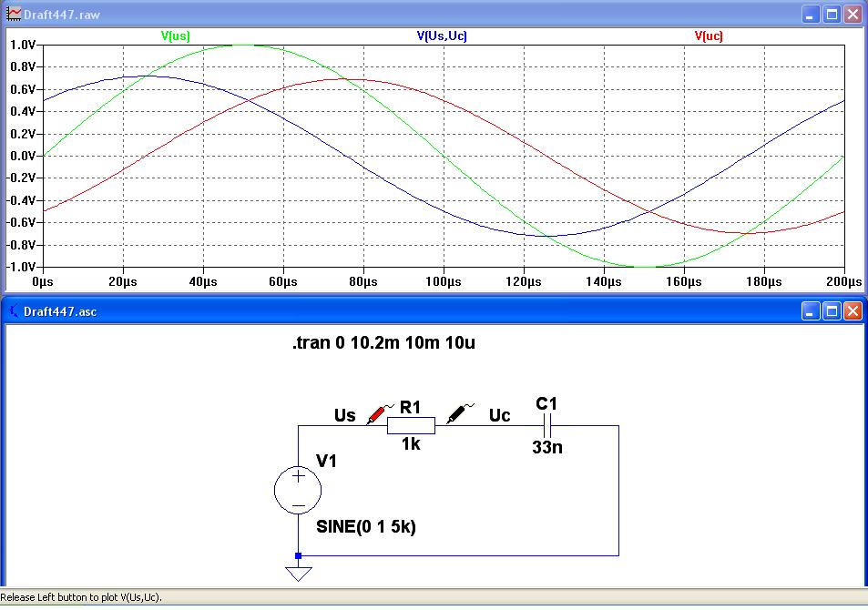Click the Draft447.asc schematic window icon
Viewport: 868px width, 610px height.
coord(14,311)
